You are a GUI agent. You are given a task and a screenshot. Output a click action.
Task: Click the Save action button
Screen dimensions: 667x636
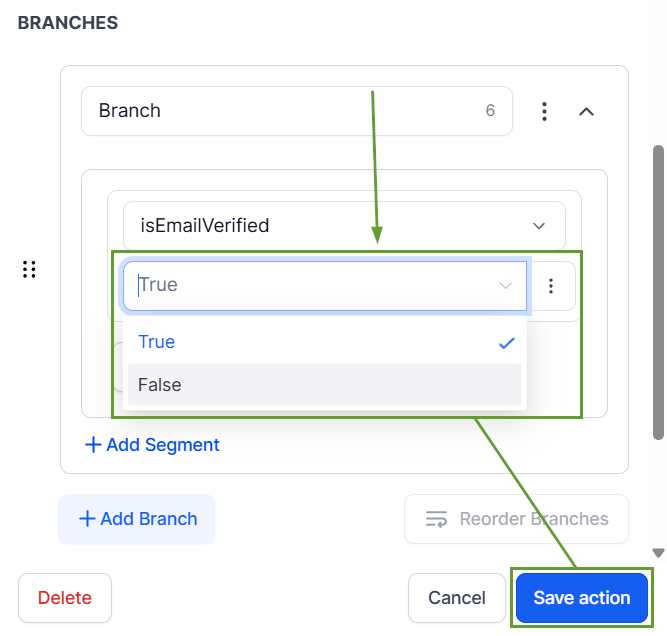pyautogui.click(x=581, y=598)
